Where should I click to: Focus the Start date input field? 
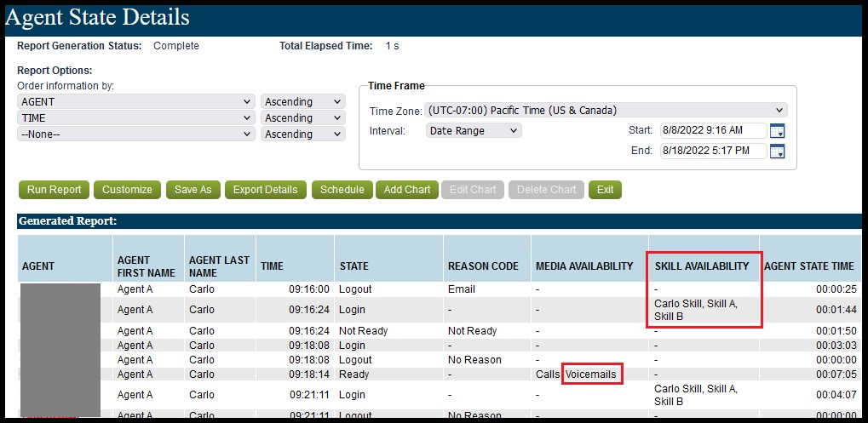714,131
